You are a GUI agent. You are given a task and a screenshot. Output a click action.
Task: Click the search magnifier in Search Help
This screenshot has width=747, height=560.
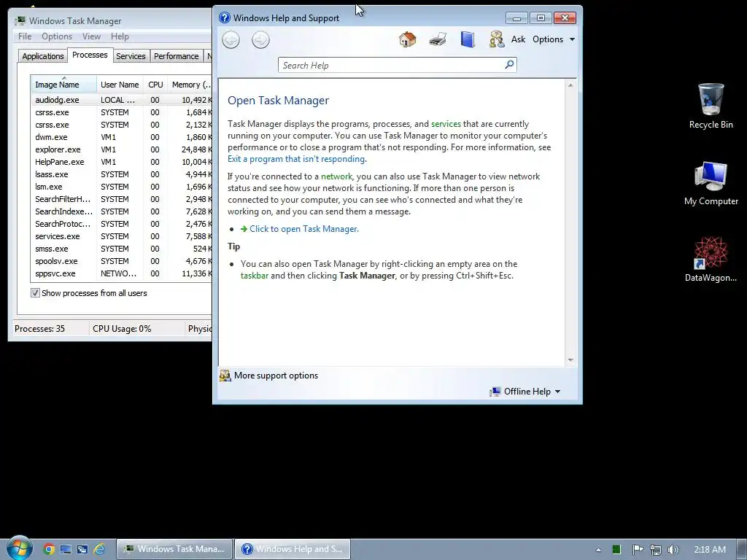(509, 64)
